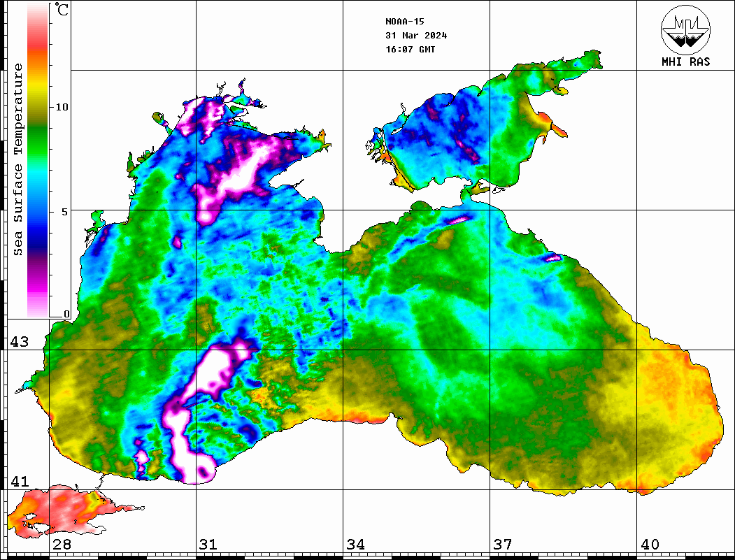Image resolution: width=735 pixels, height=560 pixels.
Task: Click the MHI RAS logo emblem
Action: click(686, 29)
